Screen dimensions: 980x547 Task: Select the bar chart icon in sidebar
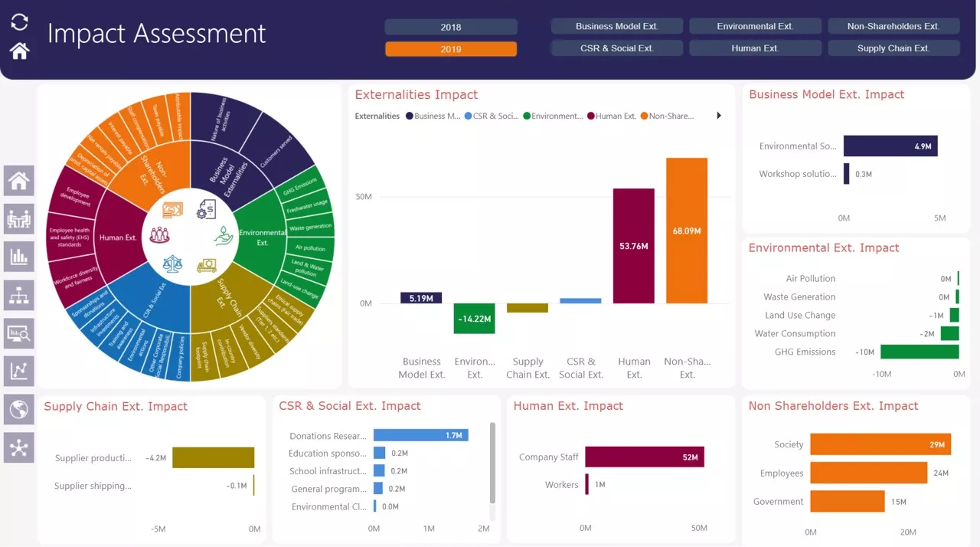coord(18,256)
